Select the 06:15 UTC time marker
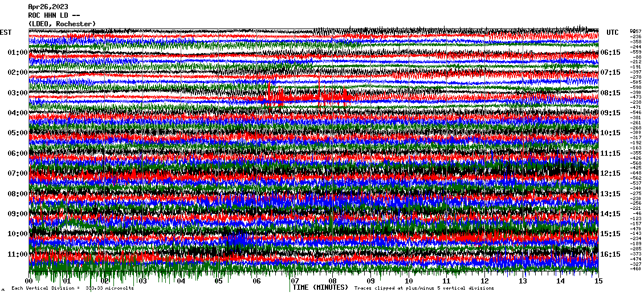The height and width of the screenshot is (296, 644). 610,52
